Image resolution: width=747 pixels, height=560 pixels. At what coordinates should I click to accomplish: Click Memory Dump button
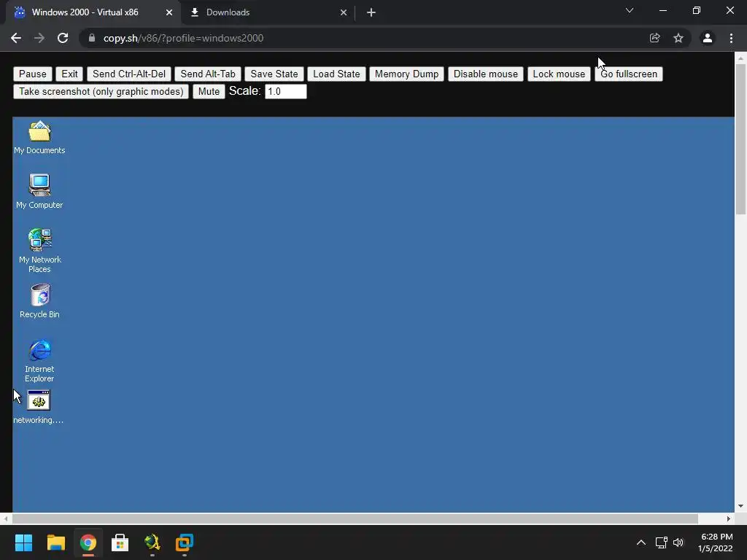(x=406, y=74)
